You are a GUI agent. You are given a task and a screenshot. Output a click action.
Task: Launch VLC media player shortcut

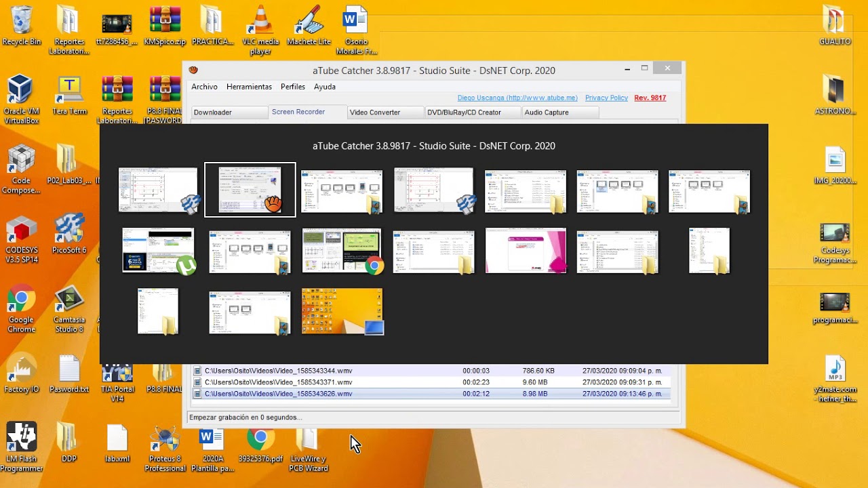pyautogui.click(x=260, y=30)
